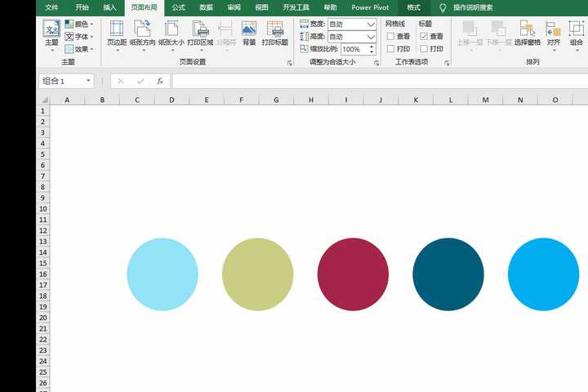Viewport: 588px width, 392px height.
Task: Switch to the 格式 tab
Action: pyautogui.click(x=414, y=7)
